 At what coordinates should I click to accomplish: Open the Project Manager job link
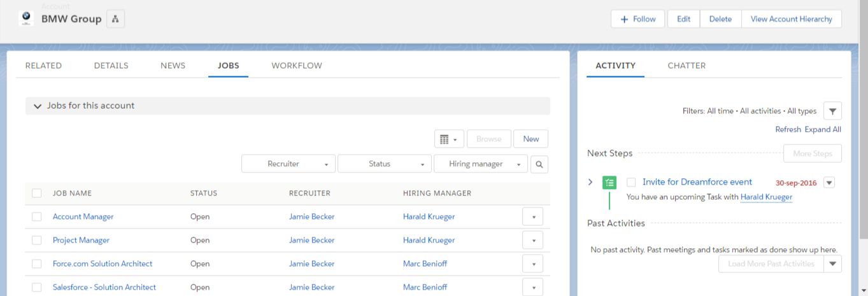pyautogui.click(x=81, y=240)
